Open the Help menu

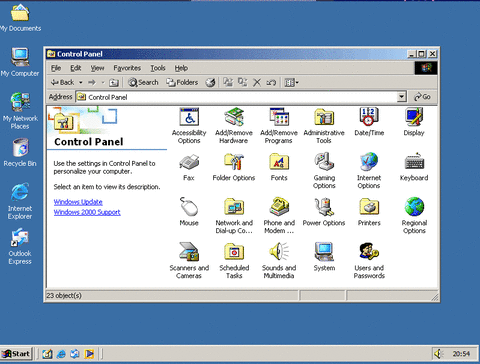[181, 68]
